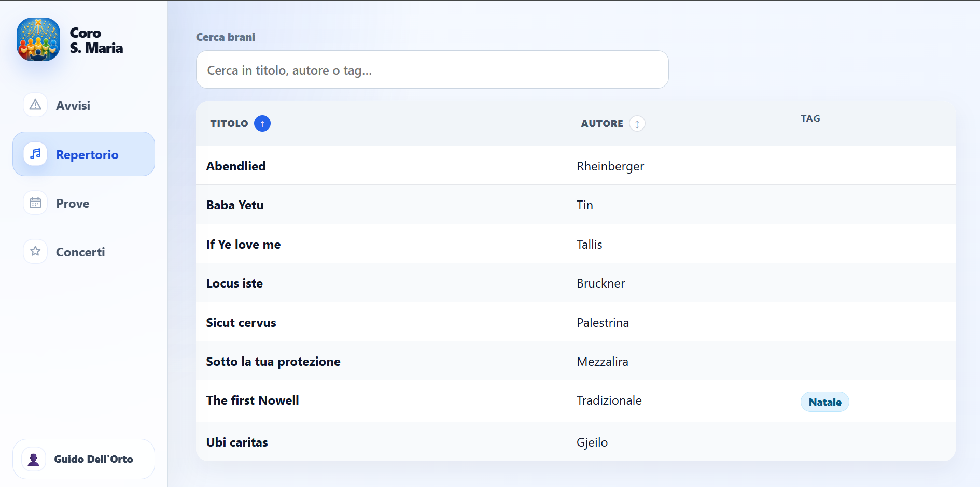Select the Abendlied song title
Image resolution: width=980 pixels, height=487 pixels.
coord(236,166)
